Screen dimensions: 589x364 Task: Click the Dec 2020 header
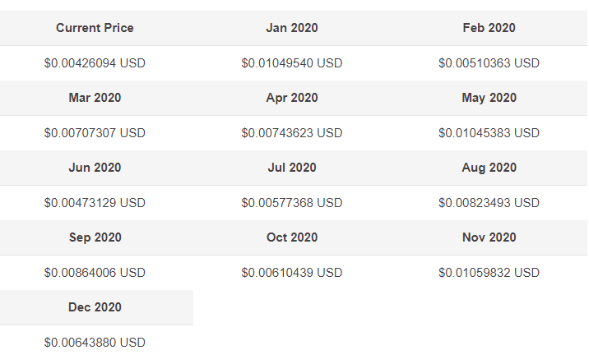95,307
